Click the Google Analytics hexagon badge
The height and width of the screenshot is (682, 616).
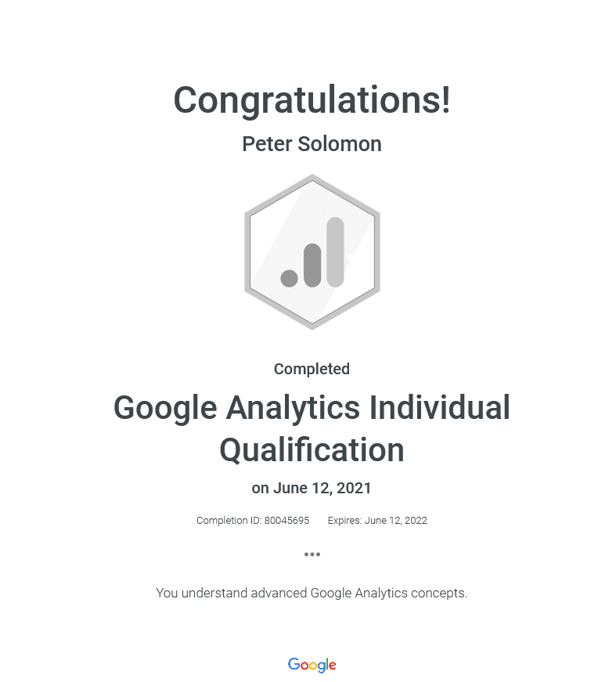[x=312, y=252]
